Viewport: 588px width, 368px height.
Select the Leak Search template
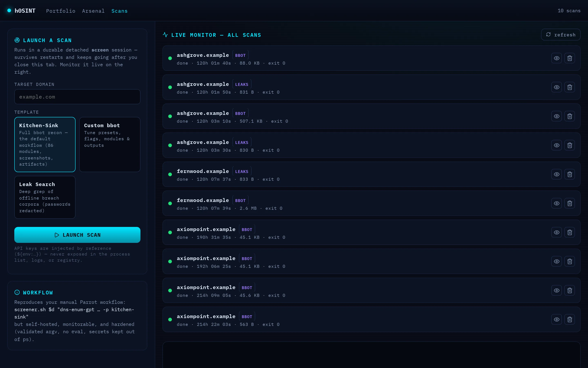click(x=45, y=197)
